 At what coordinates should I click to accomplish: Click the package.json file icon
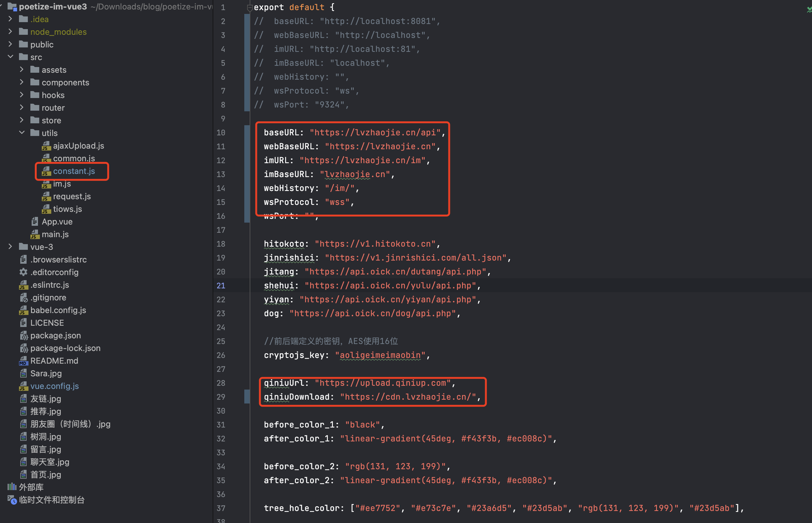click(23, 336)
